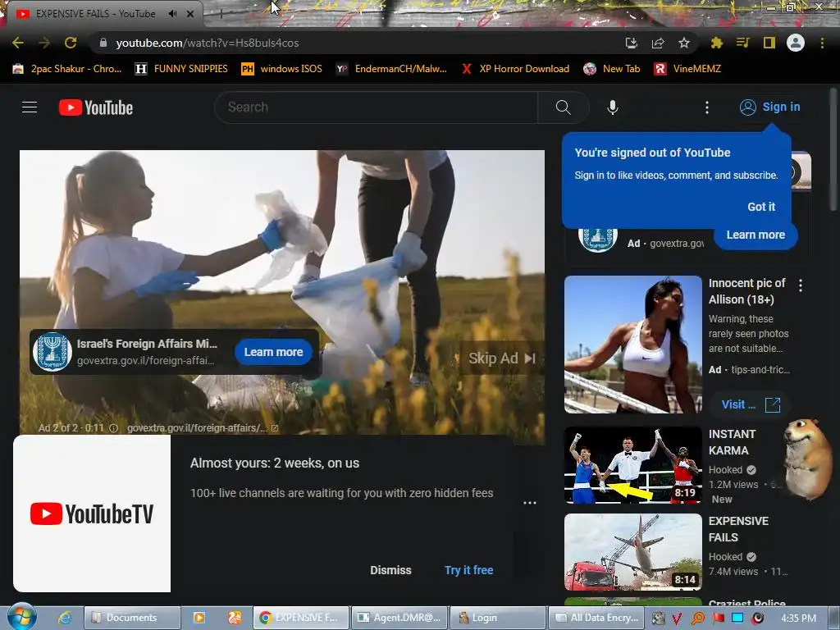
Task: Open 2pac Shakur bookmark
Action: pyautogui.click(x=67, y=69)
